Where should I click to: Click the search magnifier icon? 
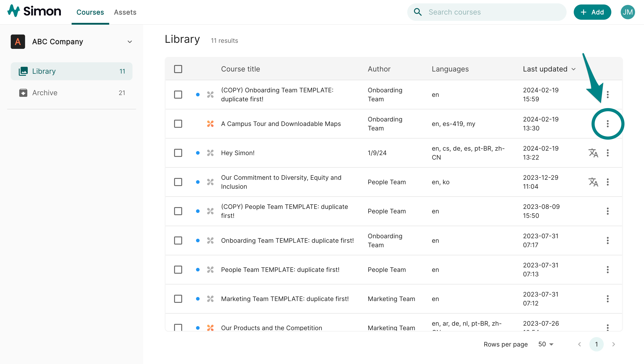(418, 12)
